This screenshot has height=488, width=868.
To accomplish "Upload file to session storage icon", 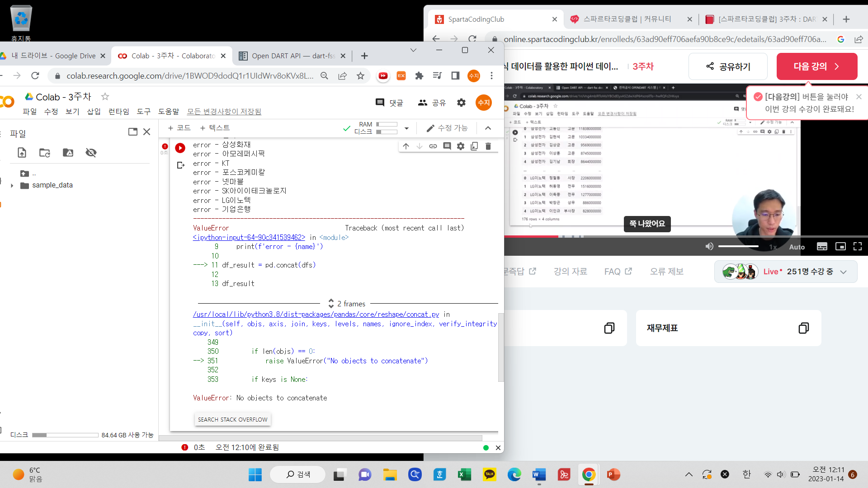I will [x=22, y=153].
